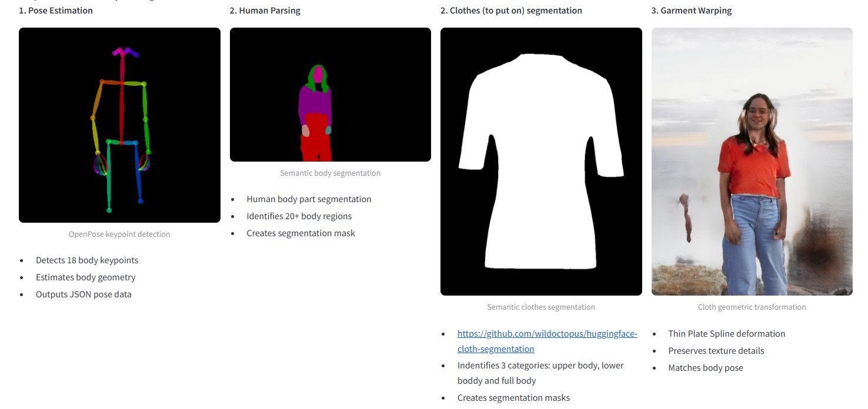The image size is (868, 409).
Task: Click 'Identifies 20+ body regions' bullet
Action: point(299,216)
